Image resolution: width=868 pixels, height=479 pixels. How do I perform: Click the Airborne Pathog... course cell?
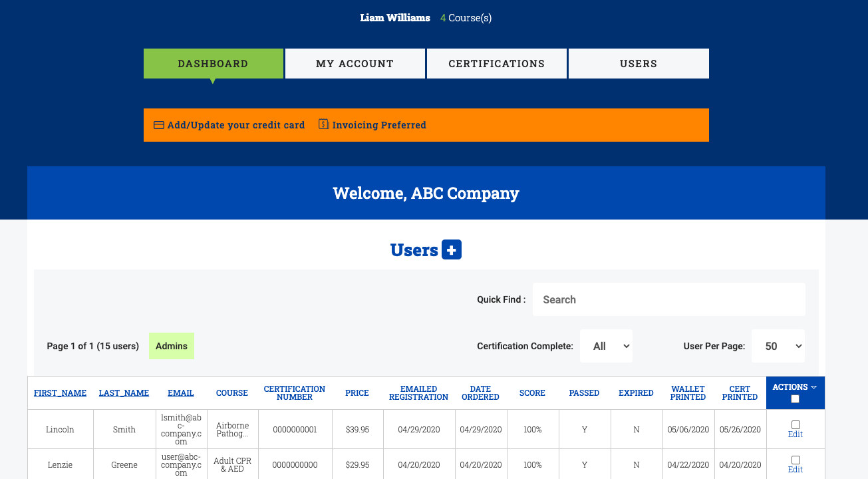click(232, 430)
